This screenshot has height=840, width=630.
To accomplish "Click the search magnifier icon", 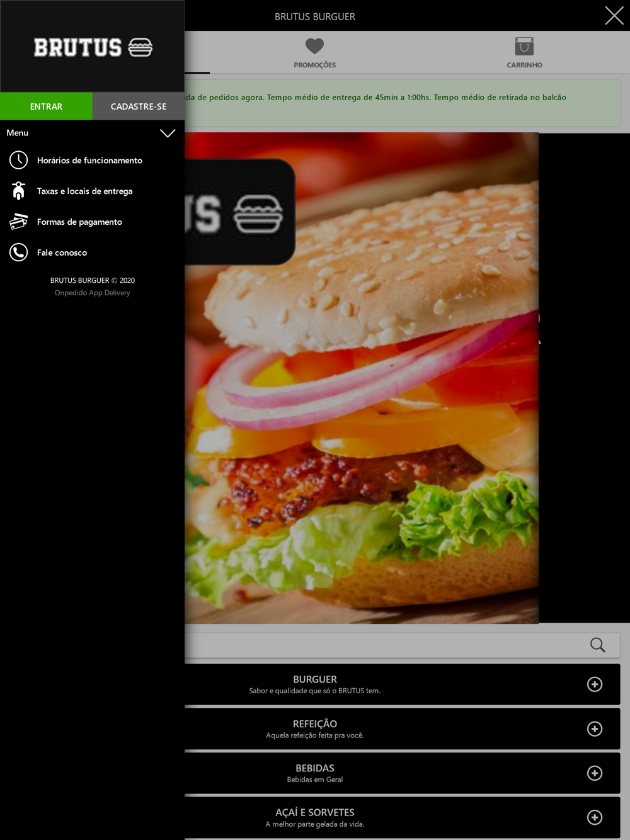I will [x=597, y=645].
